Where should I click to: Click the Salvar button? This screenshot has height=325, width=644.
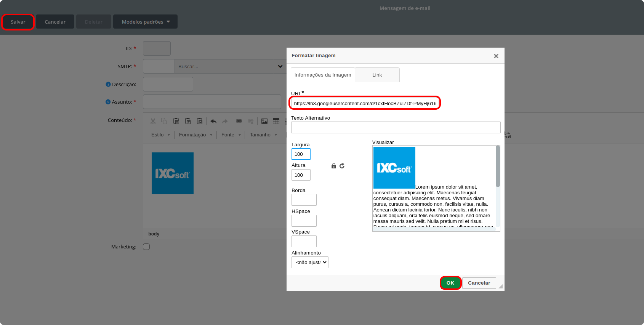[x=18, y=22]
